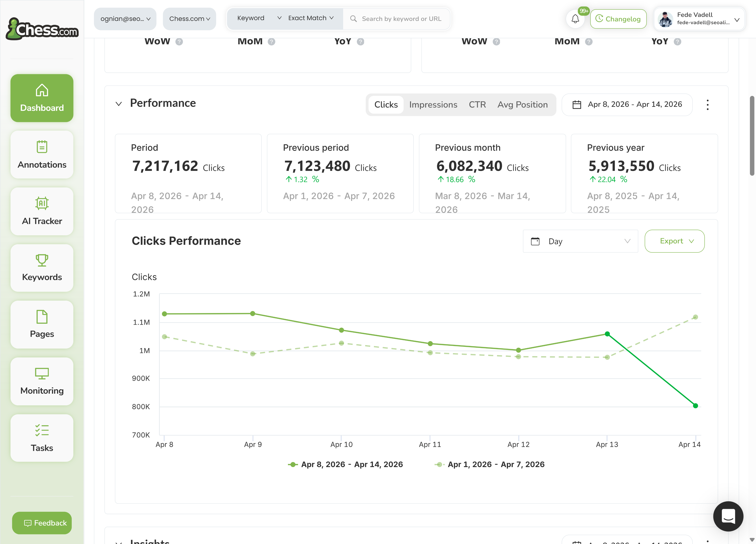This screenshot has width=756, height=544.
Task: Navigate to Pages using the sidebar icon
Action: tap(42, 324)
